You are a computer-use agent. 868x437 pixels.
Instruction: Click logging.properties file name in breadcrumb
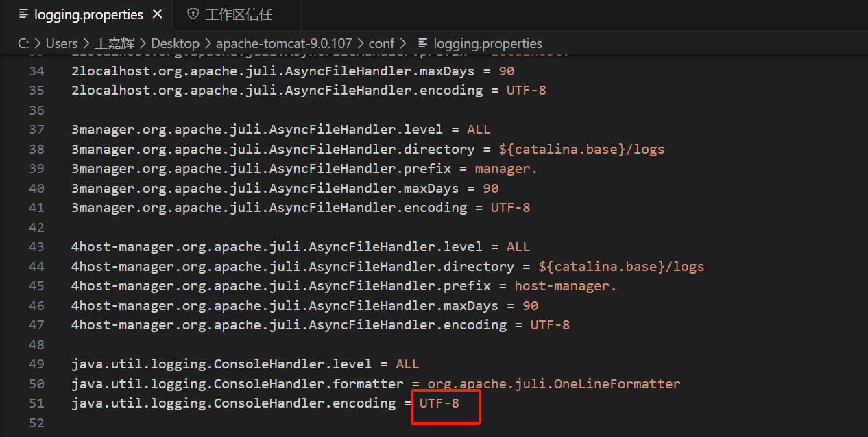(x=487, y=43)
